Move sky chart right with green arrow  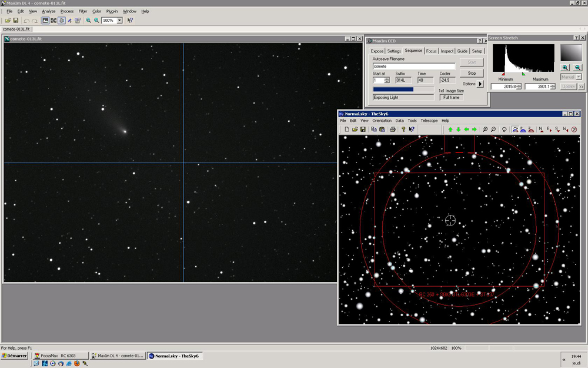point(475,129)
